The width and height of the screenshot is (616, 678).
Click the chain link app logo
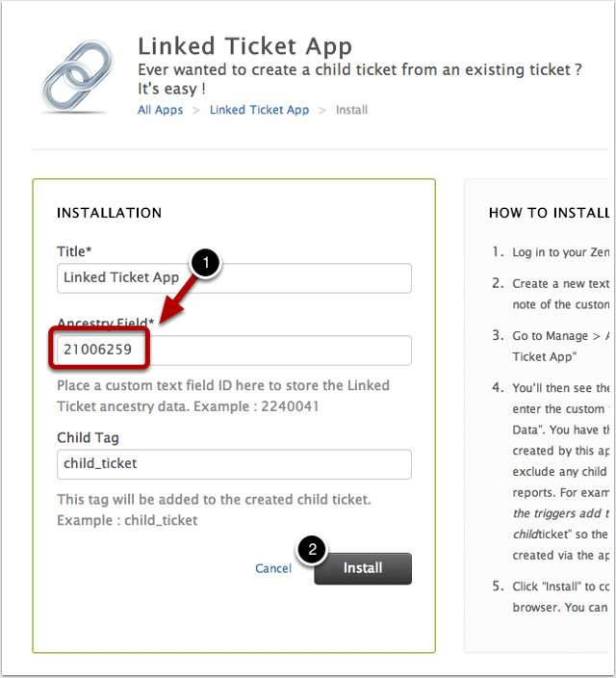77,76
